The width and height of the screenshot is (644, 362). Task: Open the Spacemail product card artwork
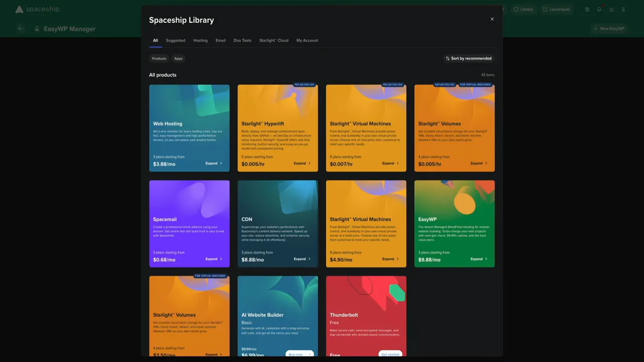click(189, 197)
